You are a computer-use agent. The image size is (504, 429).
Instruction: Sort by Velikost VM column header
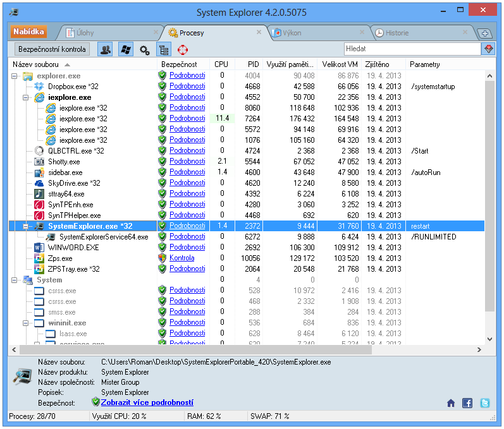[x=340, y=64]
